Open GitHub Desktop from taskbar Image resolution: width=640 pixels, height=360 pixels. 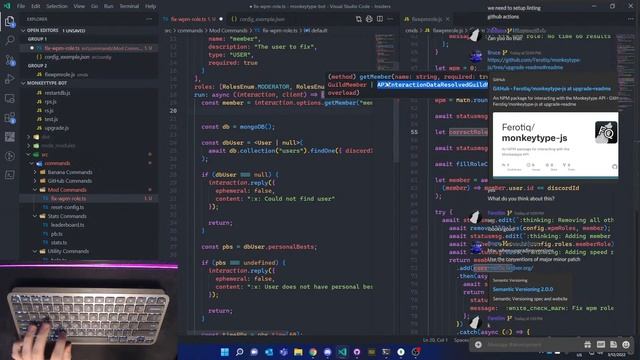pyautogui.click(x=357, y=352)
